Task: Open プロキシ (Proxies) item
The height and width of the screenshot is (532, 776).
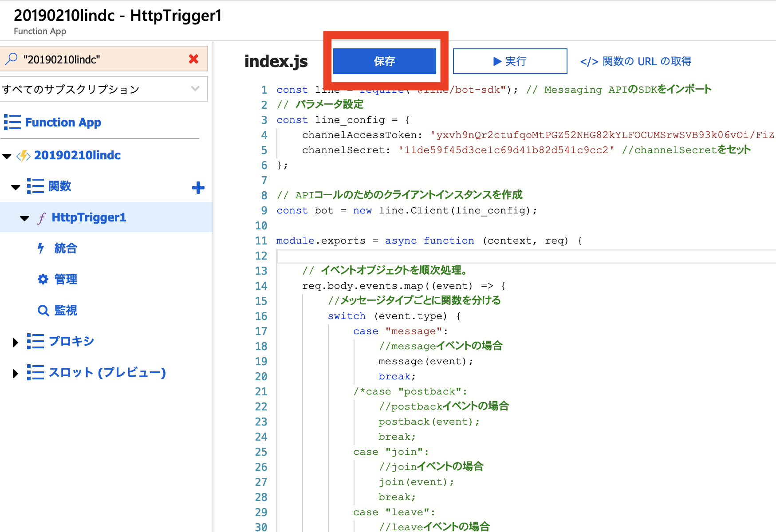Action: [71, 342]
